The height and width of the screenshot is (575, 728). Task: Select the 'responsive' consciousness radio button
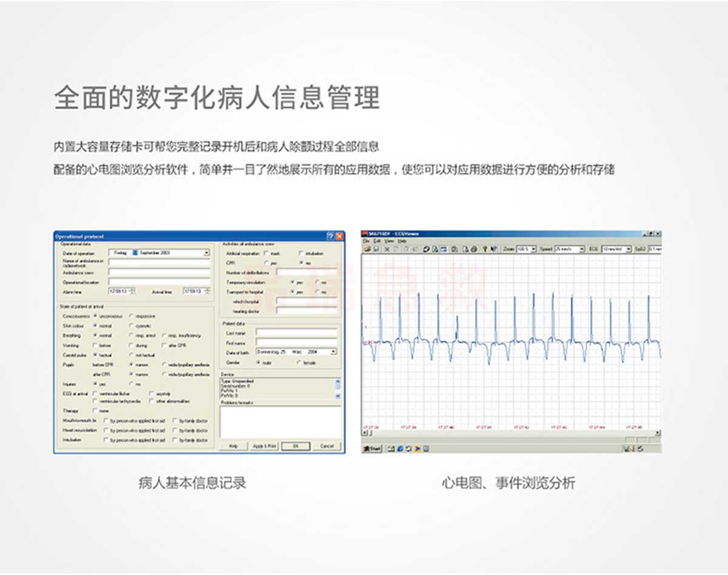132,316
